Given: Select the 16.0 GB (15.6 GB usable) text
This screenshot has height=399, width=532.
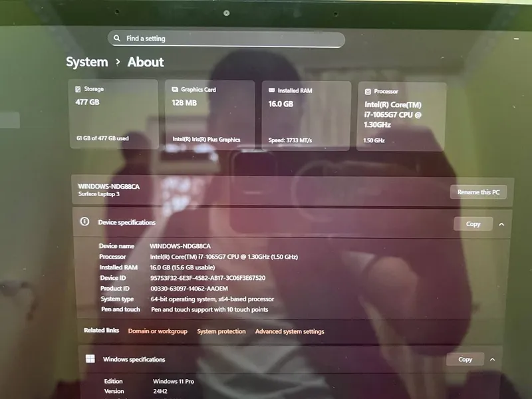Looking at the screenshot, I should click(x=182, y=267).
